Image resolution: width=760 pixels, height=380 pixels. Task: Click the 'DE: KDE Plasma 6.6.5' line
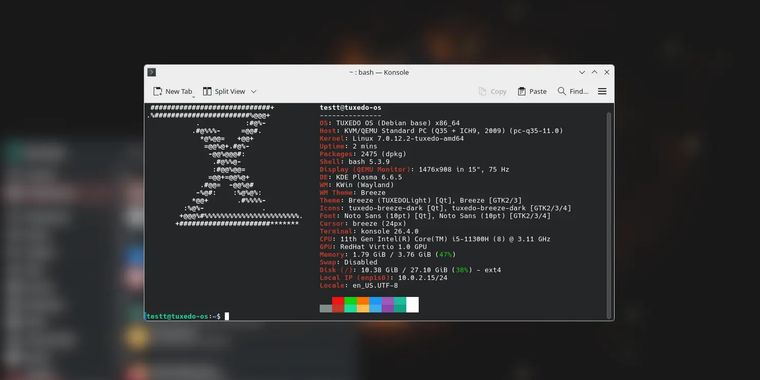click(x=361, y=177)
